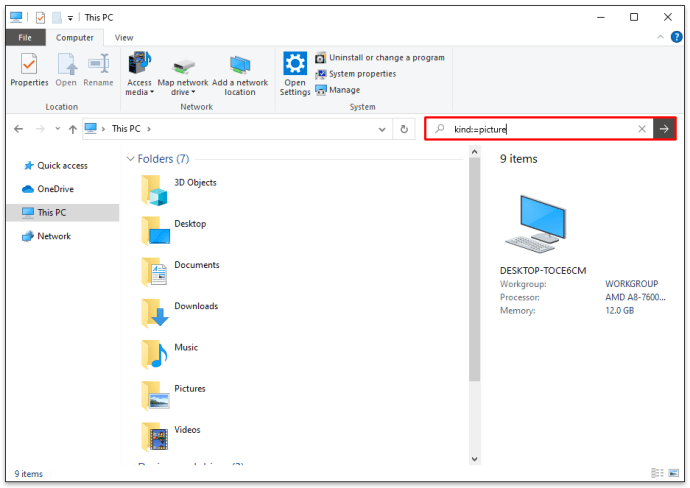Click the scrollbar down arrow
The height and width of the screenshot is (488, 690).
474,459
